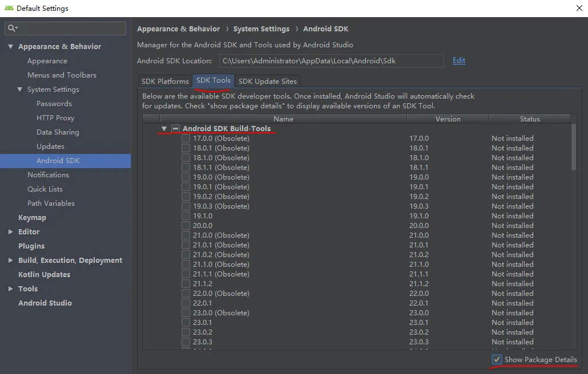The image size is (588, 374).
Task: Collapse the Android SDK Build-Tools group
Action: tap(164, 128)
